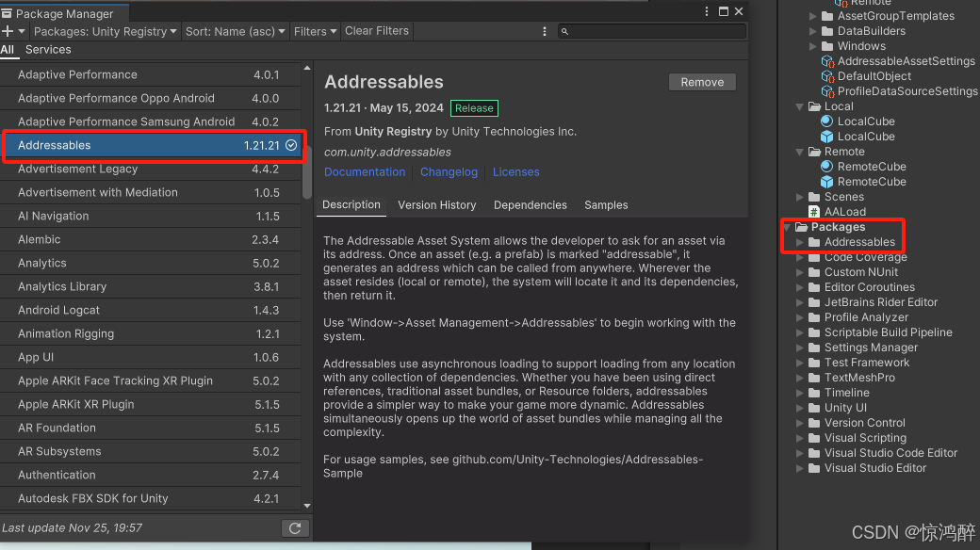This screenshot has height=550, width=980.
Task: Select the RemoteCube prefab cube icon
Action: 827,181
